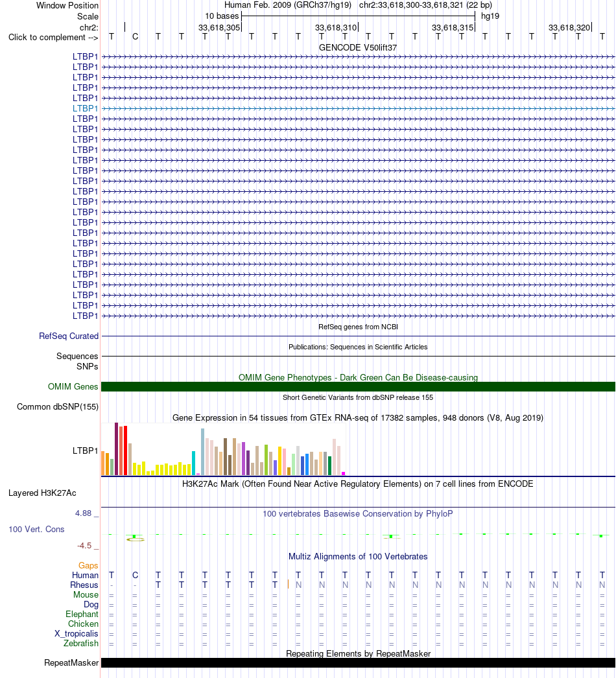
Task: Click the SNPs label under Sequences
Action: click(88, 366)
